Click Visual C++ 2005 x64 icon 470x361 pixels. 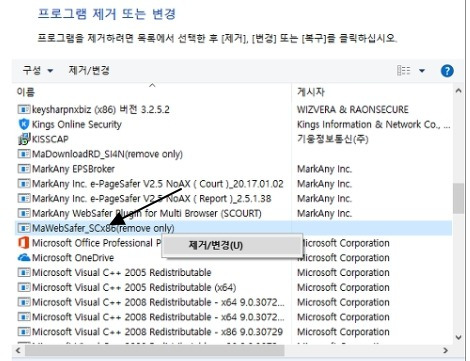pyautogui.click(x=24, y=287)
